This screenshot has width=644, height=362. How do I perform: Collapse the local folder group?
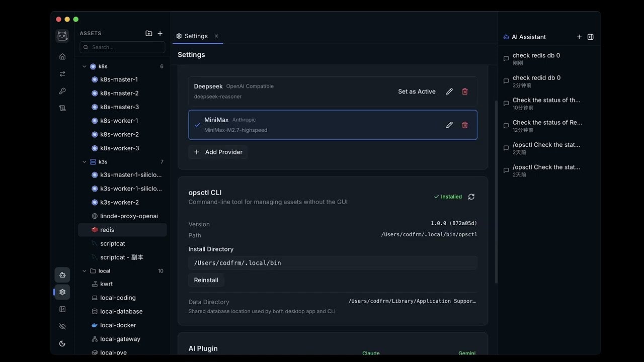(x=85, y=271)
